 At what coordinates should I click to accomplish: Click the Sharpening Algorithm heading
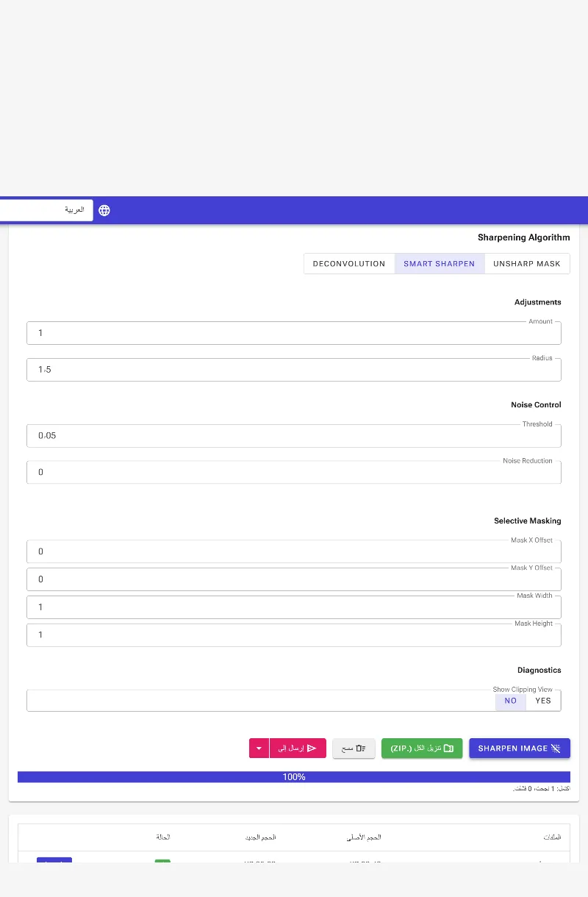pyautogui.click(x=524, y=237)
